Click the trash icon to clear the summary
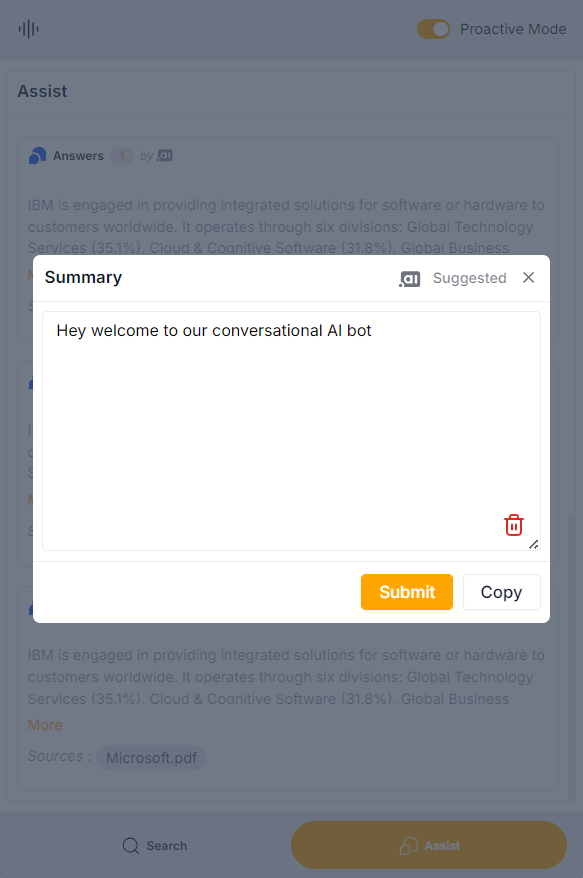Image resolution: width=583 pixels, height=878 pixels. click(x=514, y=525)
